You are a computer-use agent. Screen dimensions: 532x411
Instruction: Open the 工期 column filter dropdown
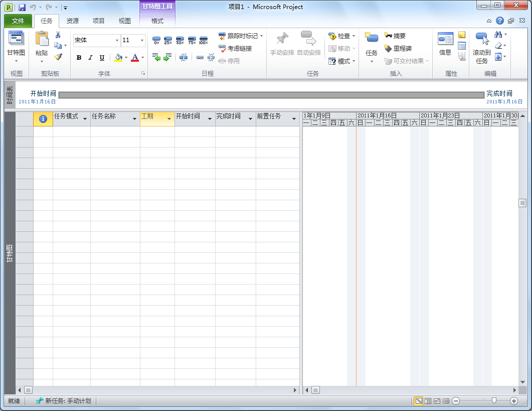[x=168, y=118]
